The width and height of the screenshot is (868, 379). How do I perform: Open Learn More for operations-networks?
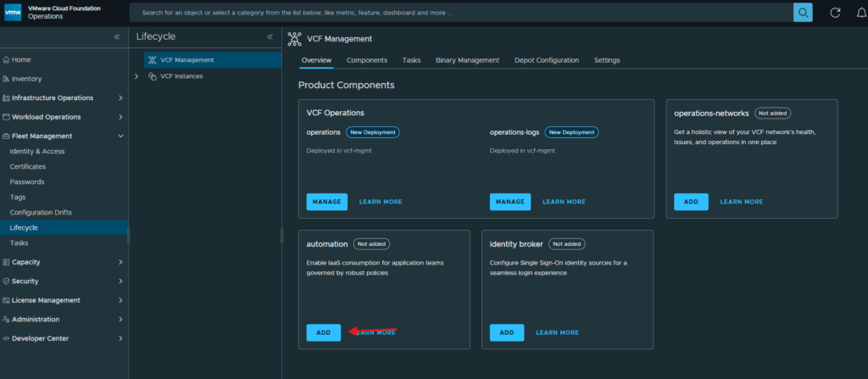tap(741, 202)
